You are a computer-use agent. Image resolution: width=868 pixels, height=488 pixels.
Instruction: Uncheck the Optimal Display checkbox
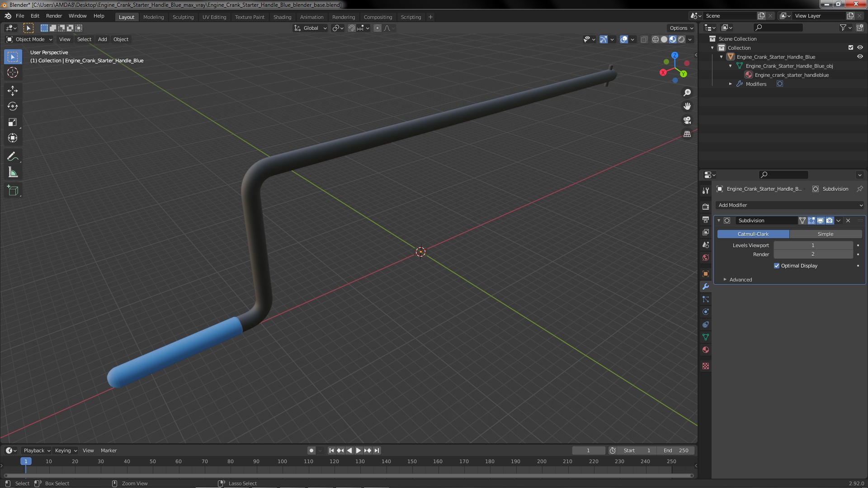pos(777,266)
